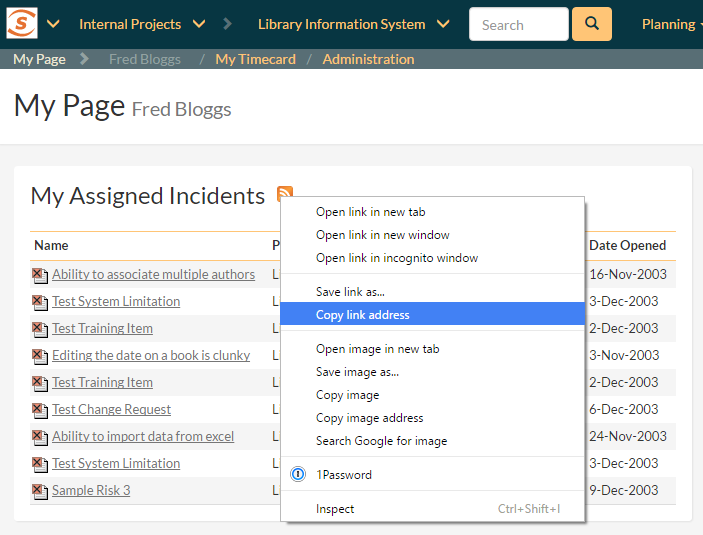Viewport: 703px width, 535px height.
Task: Select Inspect in the context menu
Action: (335, 509)
